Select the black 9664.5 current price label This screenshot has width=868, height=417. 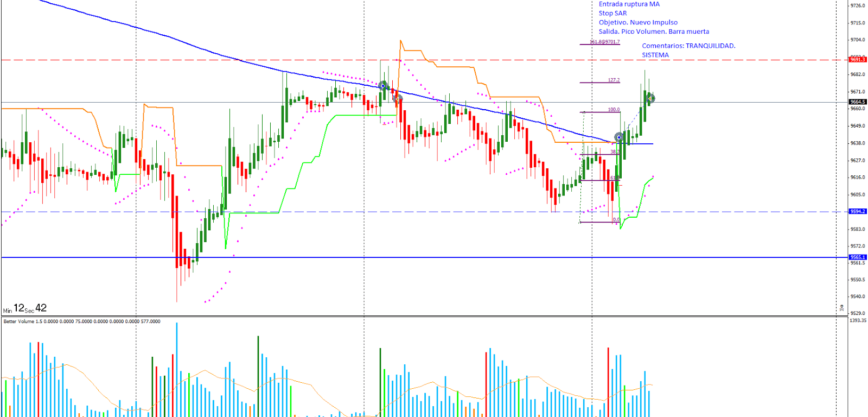pyautogui.click(x=857, y=102)
